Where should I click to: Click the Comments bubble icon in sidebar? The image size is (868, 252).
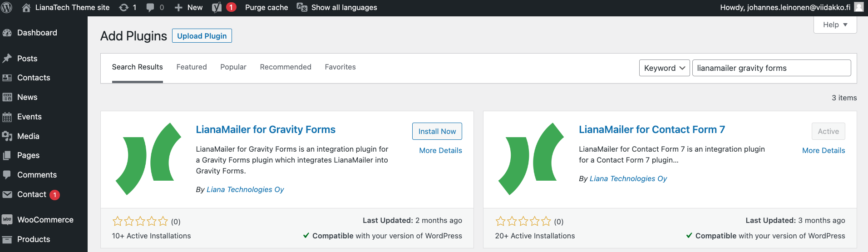pyautogui.click(x=7, y=175)
